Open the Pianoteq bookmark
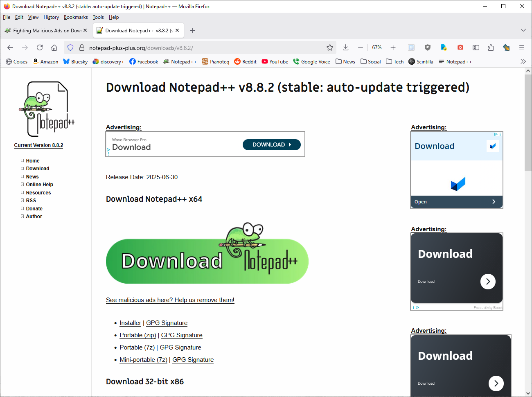 coord(216,61)
